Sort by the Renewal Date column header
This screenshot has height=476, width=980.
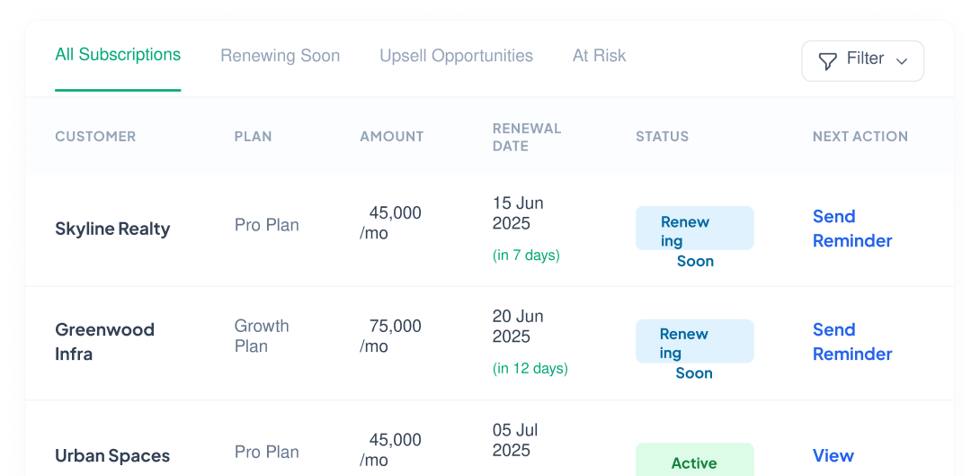527,137
